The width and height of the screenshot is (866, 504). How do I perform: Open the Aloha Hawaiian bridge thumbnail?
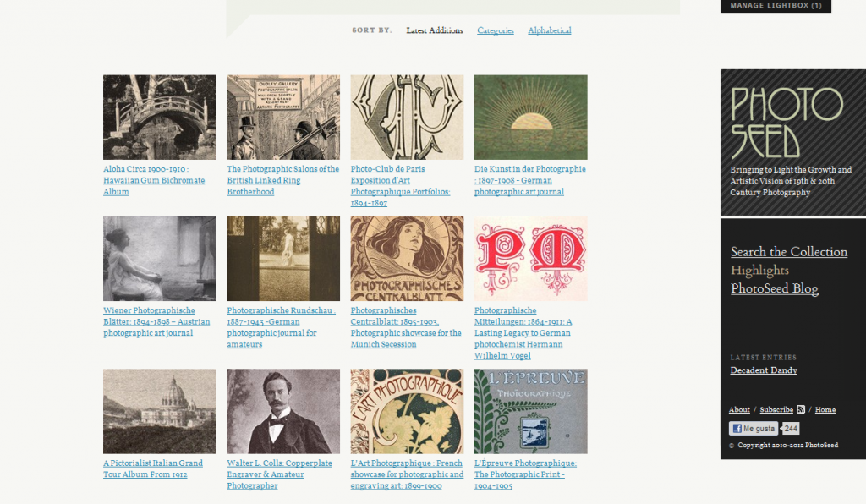click(x=160, y=117)
